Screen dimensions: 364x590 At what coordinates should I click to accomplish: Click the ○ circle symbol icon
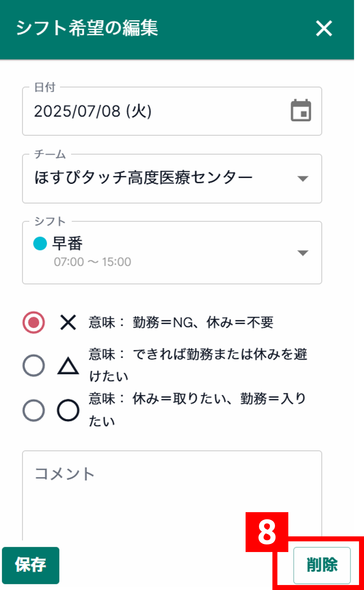tap(69, 410)
